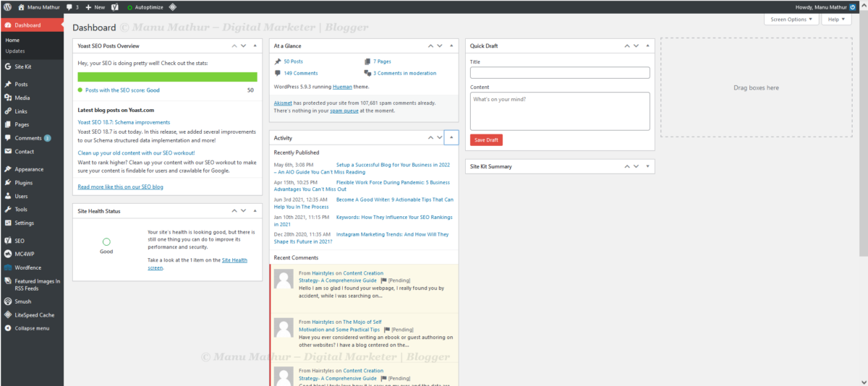Toggle the Site Health Status panel
The image size is (868, 386).
click(x=255, y=211)
